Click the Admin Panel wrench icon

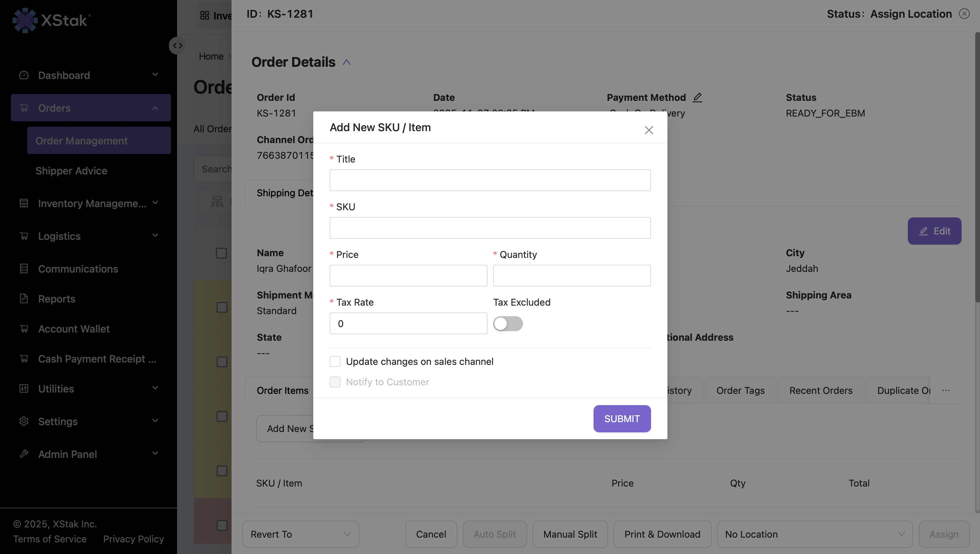24,454
